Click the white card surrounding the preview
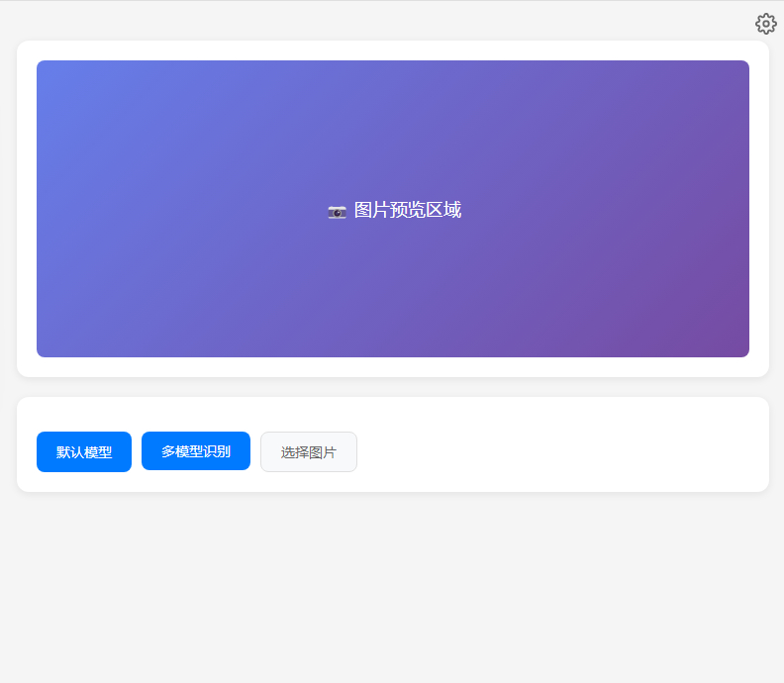 click(393, 367)
